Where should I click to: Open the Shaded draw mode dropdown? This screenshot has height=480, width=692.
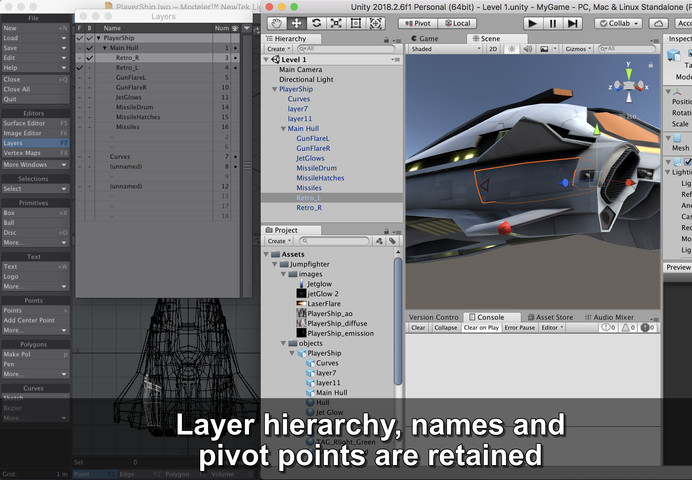(x=446, y=49)
